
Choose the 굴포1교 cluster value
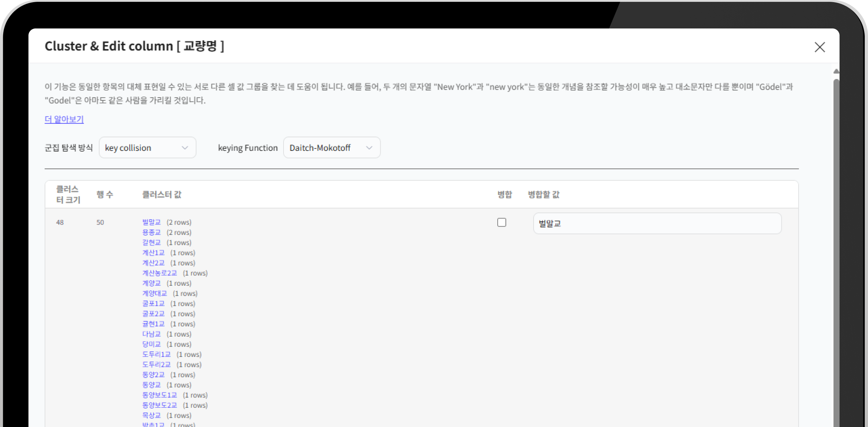pos(153,304)
